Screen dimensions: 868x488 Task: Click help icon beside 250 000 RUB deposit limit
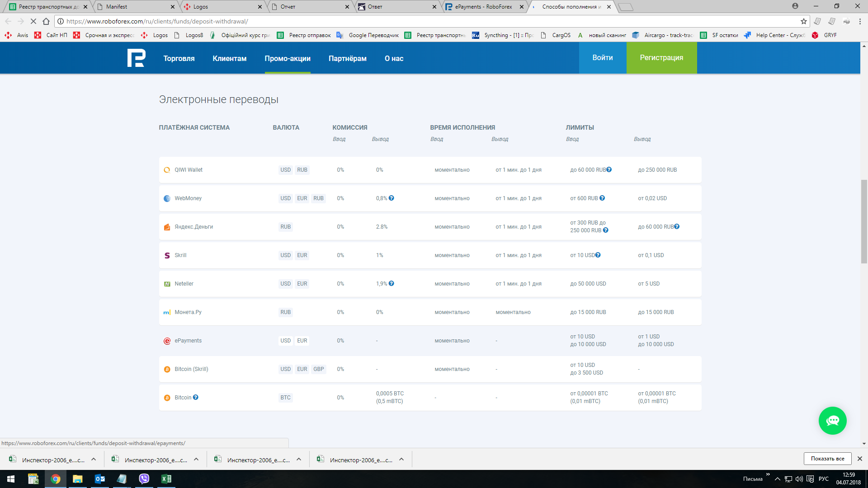pos(606,230)
